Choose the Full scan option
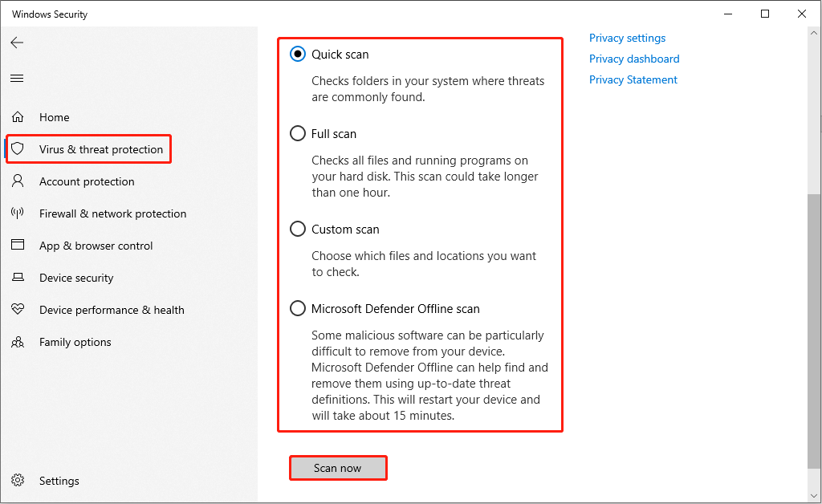The height and width of the screenshot is (504, 822). (297, 133)
